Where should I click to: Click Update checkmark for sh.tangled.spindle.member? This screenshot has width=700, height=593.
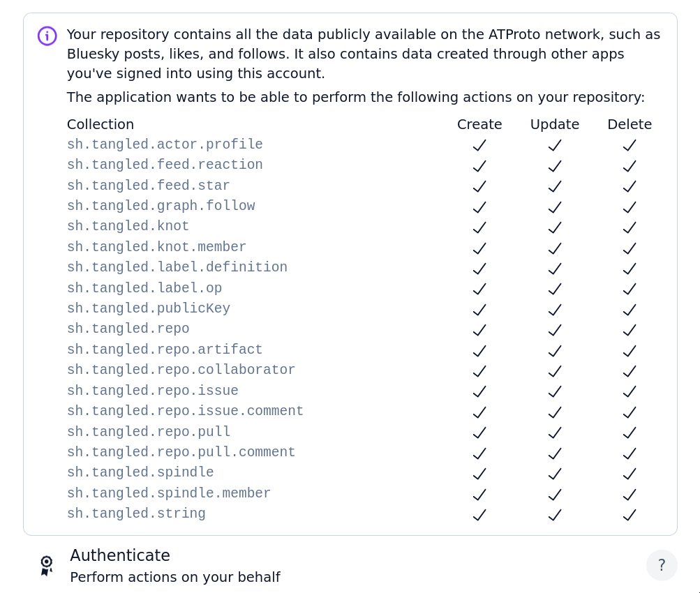[555, 494]
